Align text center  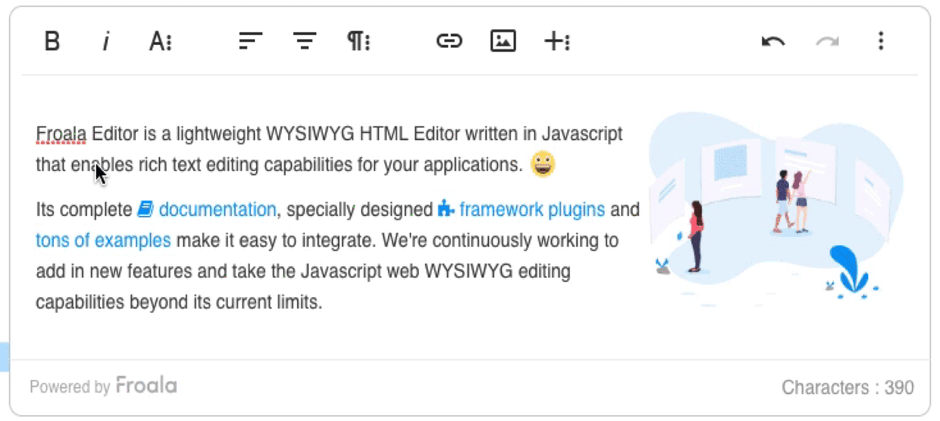(304, 41)
